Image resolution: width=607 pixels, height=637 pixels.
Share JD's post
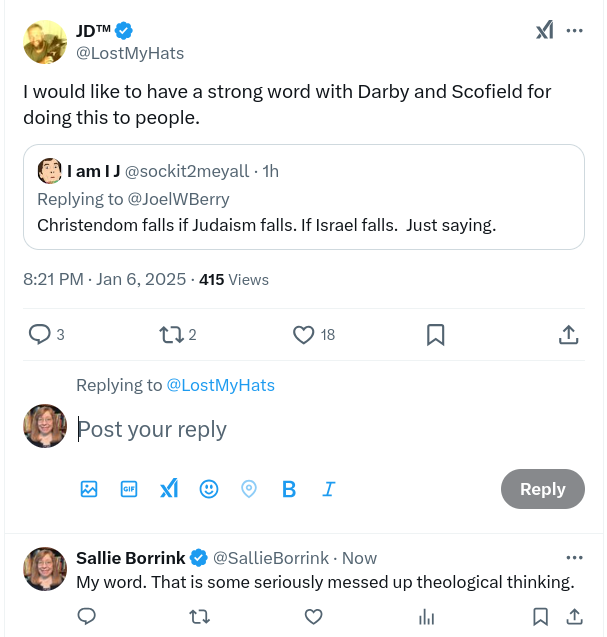point(567,335)
